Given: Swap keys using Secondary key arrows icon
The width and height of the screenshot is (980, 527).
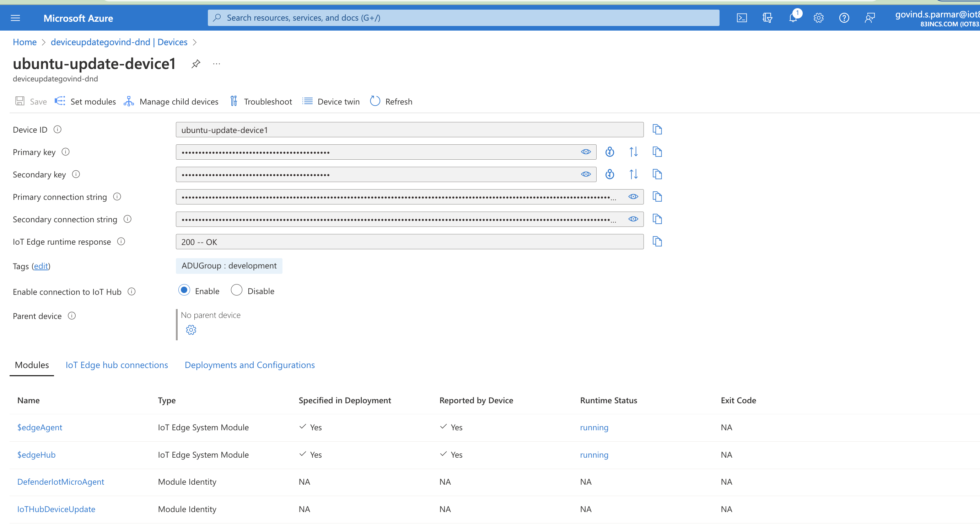Looking at the screenshot, I should [634, 174].
